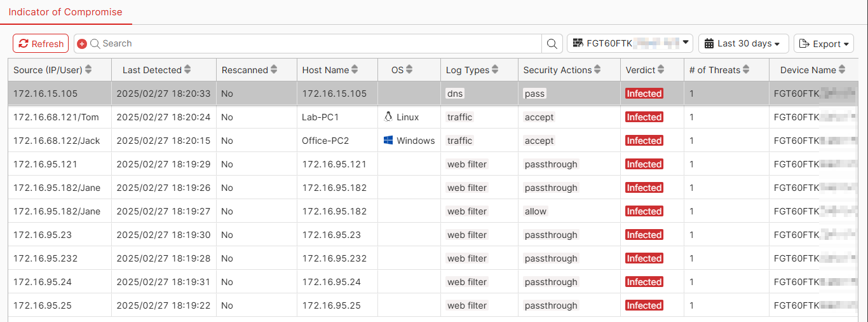The image size is (868, 322).
Task: Sort by Source (IP/User) column
Action: click(88, 70)
